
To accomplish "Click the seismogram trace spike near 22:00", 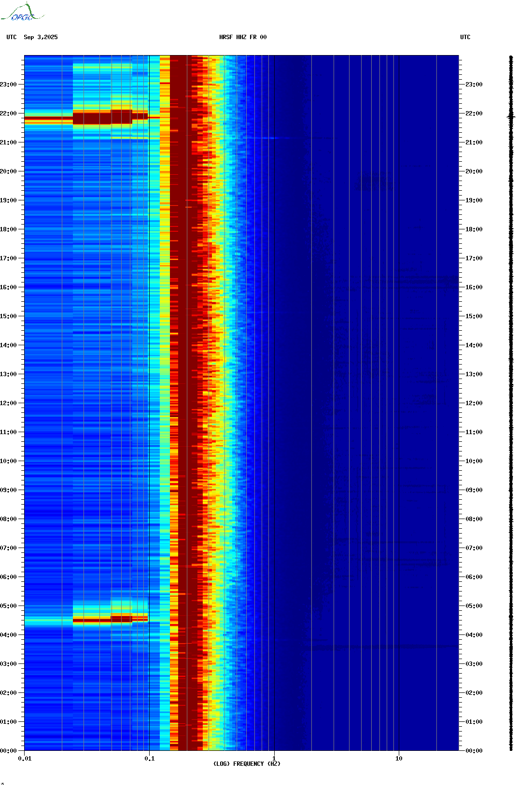I will pos(511,116).
